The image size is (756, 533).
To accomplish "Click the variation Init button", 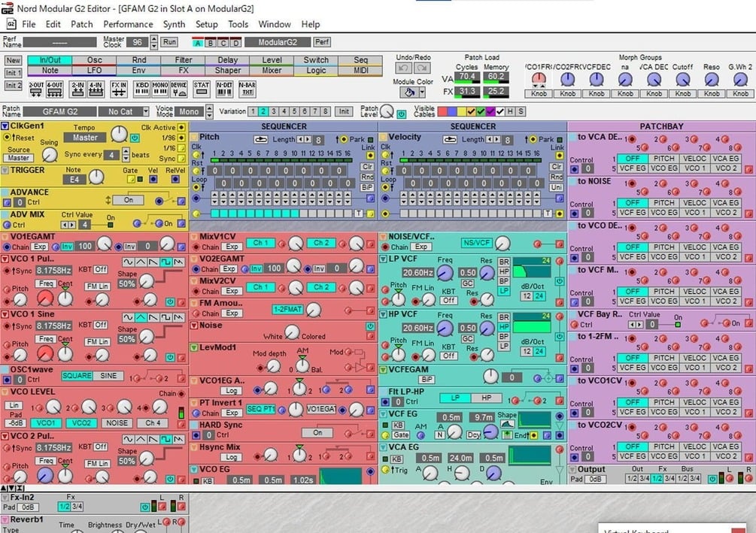I will tap(343, 111).
